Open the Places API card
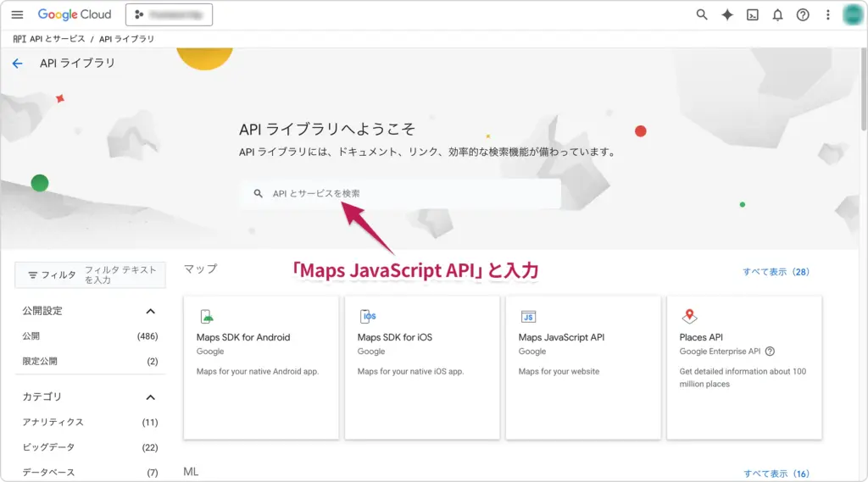868x482 pixels. 744,368
